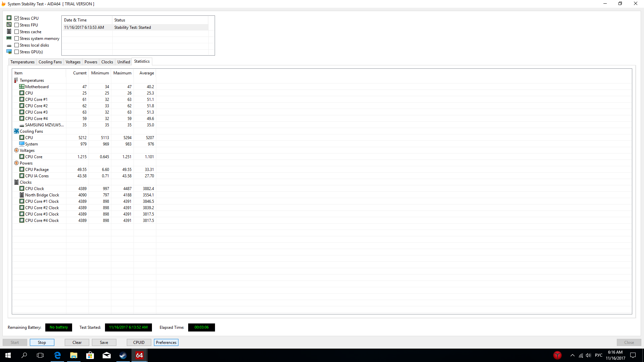Open File Explorer from taskbar
Image resolution: width=644 pixels, height=362 pixels.
pos(73,355)
